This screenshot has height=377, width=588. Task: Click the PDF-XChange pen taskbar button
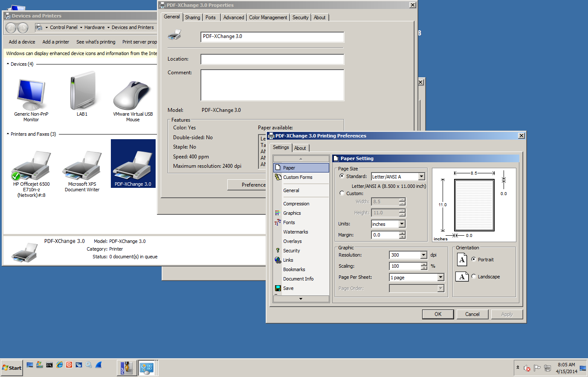click(127, 368)
